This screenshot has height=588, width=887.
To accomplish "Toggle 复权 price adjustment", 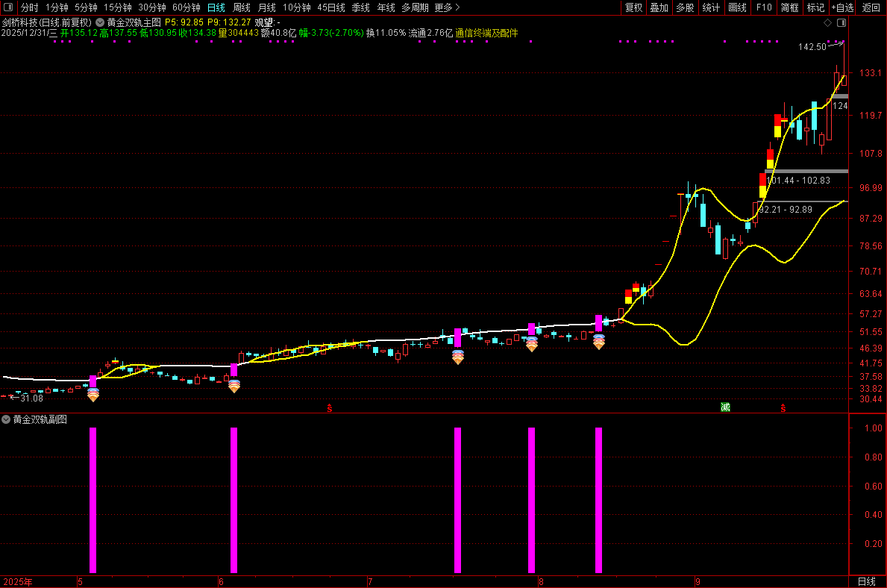I will 634,7.
